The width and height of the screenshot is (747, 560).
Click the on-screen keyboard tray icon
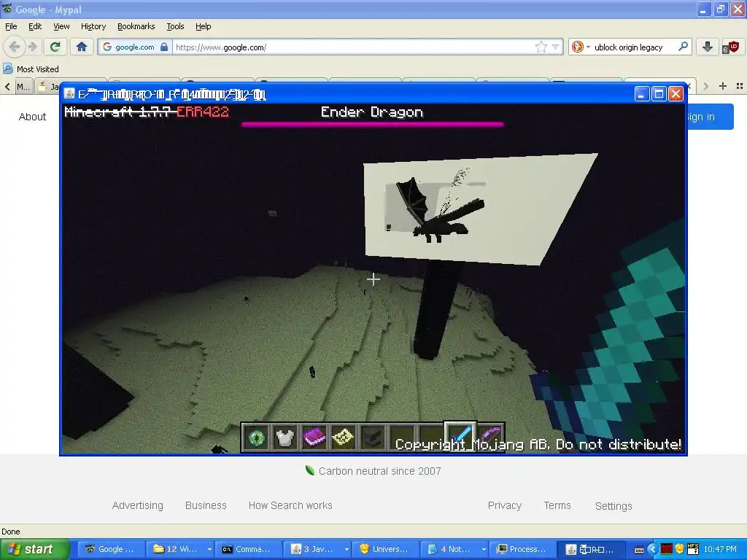pos(639,550)
